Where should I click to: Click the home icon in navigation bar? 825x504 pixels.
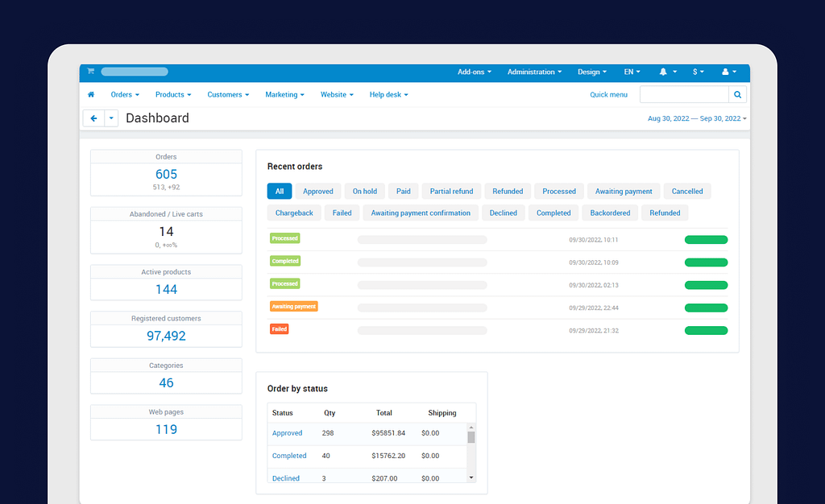coord(91,95)
